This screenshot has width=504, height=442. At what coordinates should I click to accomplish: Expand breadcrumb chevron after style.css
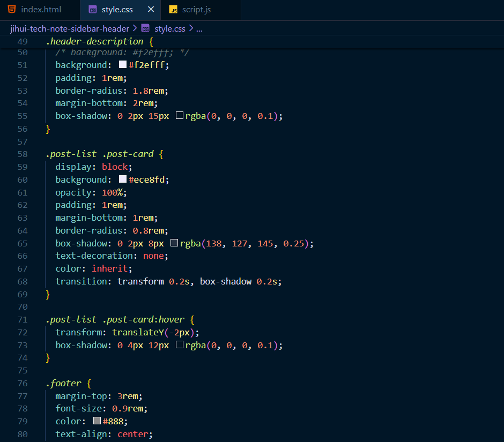click(x=191, y=28)
